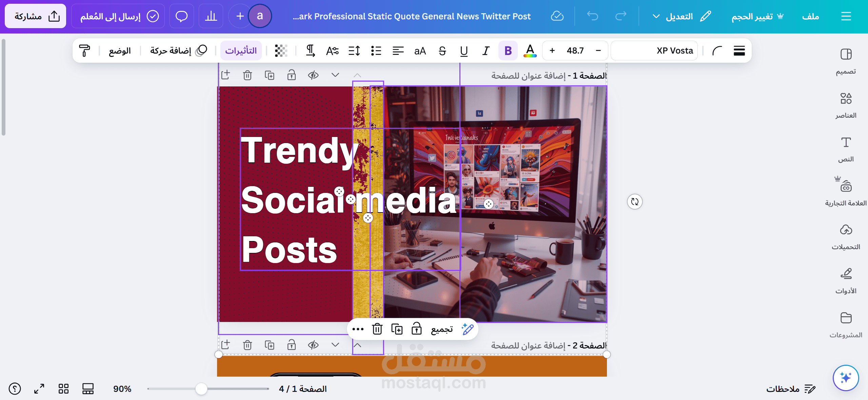
Task: Add new page after page 1
Action: pos(225,75)
